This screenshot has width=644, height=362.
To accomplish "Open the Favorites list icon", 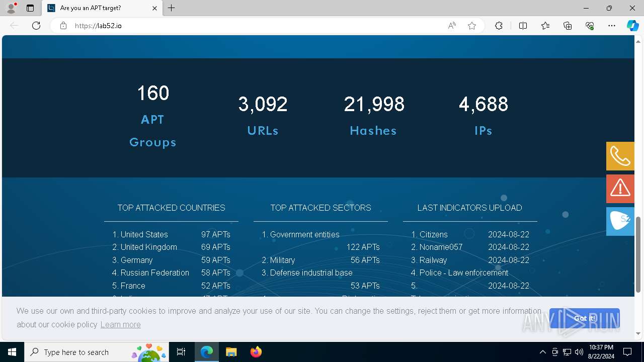I will [545, 26].
